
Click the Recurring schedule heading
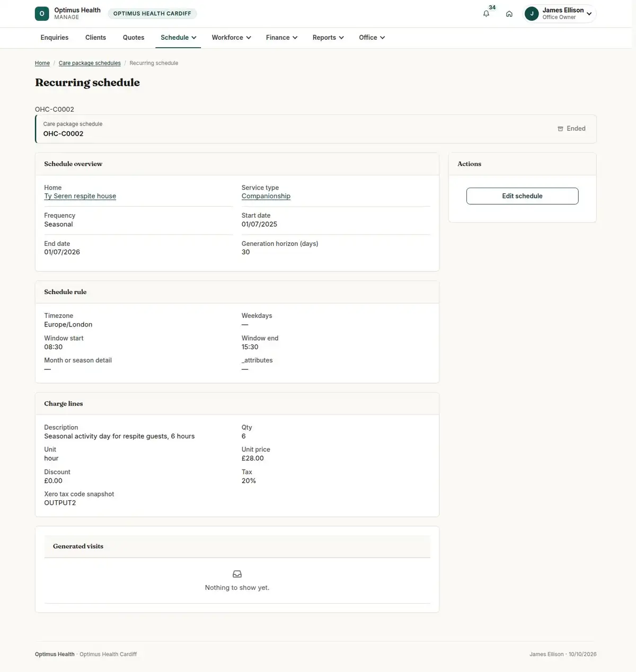[87, 83]
